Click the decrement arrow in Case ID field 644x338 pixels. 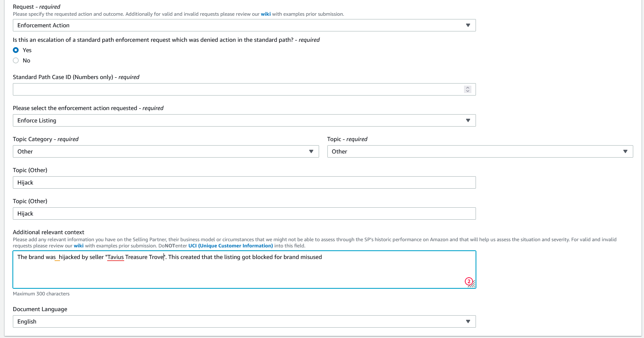(468, 91)
